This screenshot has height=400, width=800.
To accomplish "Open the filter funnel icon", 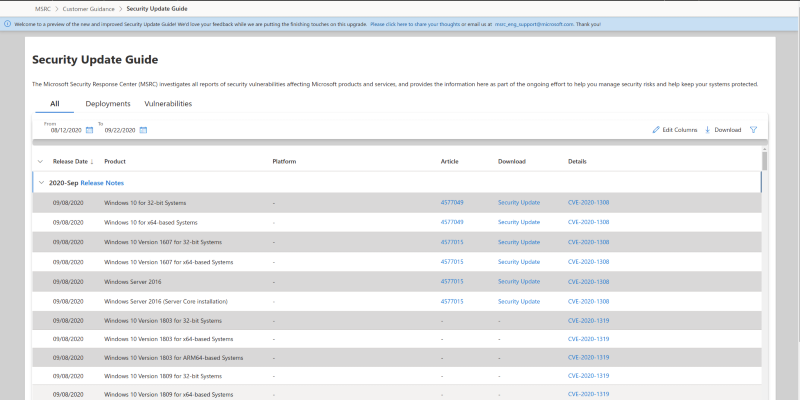I will point(753,130).
